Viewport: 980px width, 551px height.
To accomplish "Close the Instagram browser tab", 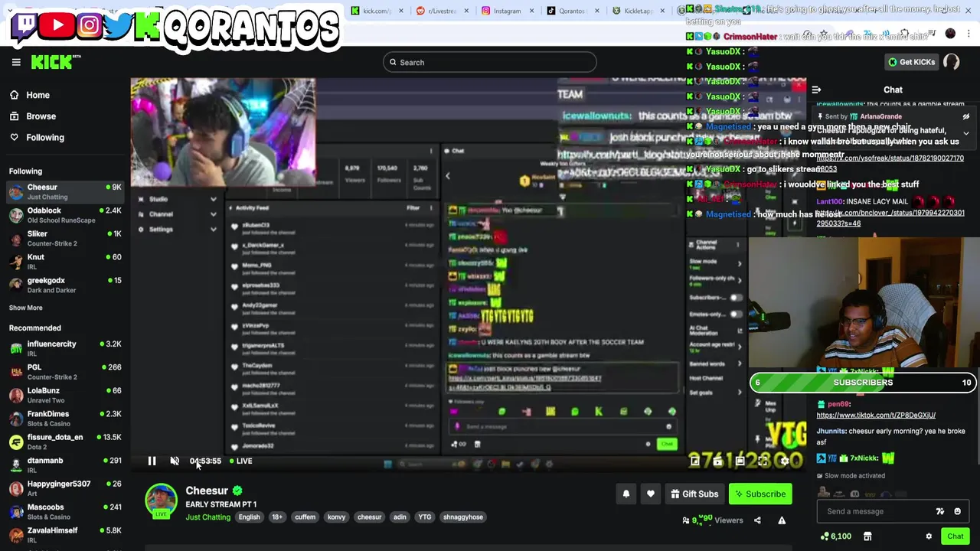I will [x=531, y=11].
